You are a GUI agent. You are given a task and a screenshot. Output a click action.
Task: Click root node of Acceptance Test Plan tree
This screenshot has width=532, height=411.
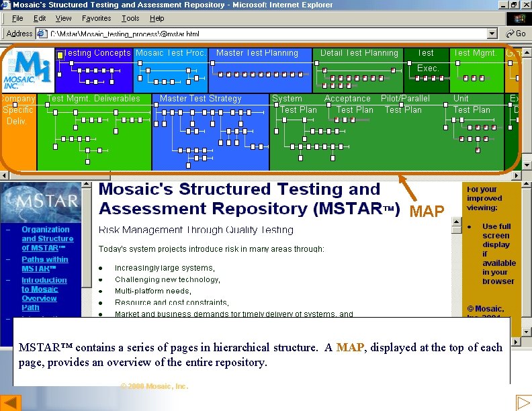pos(328,105)
